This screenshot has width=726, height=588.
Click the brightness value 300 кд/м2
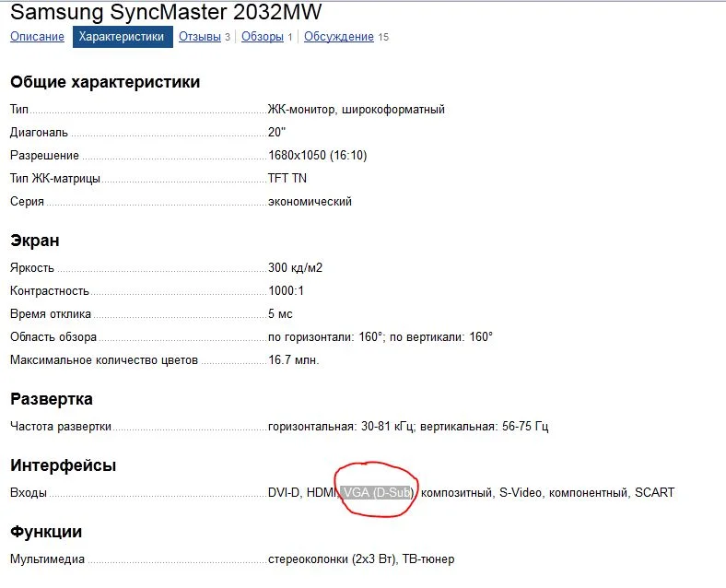(295, 267)
